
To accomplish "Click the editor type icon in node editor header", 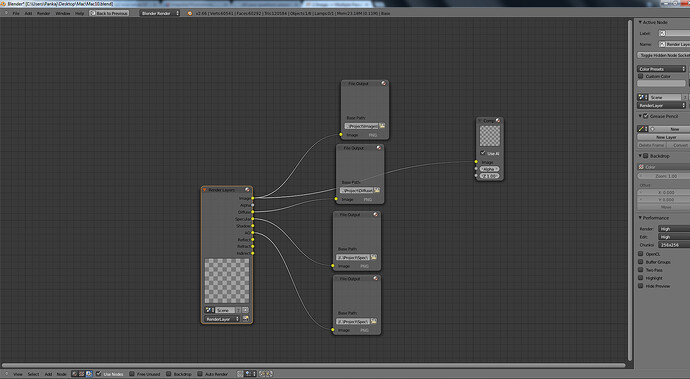I will tap(6, 374).
